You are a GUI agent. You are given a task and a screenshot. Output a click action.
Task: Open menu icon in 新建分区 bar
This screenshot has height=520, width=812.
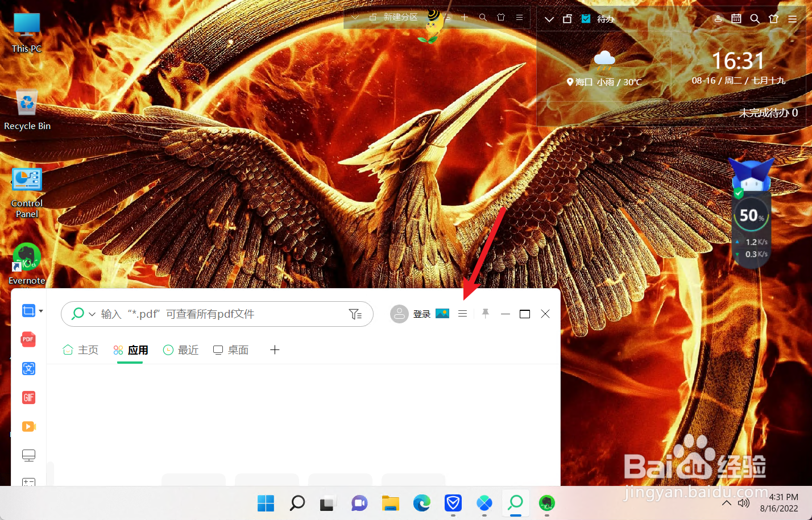click(519, 18)
